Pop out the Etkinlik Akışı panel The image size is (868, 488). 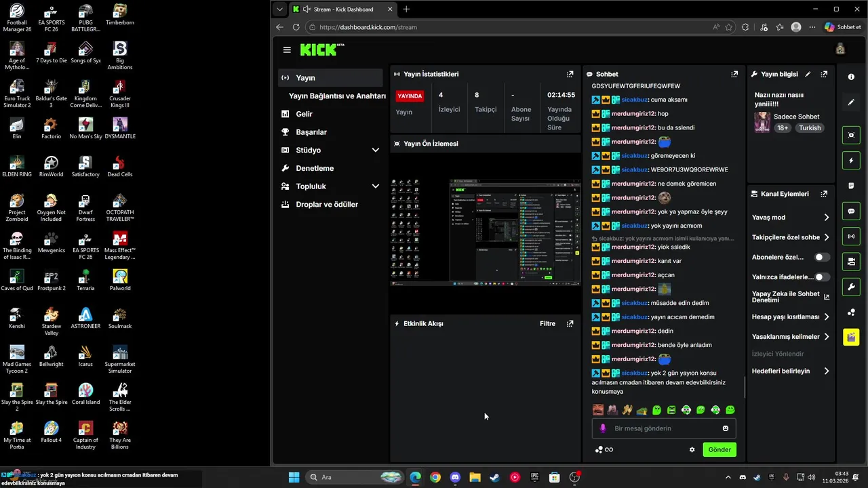click(x=570, y=323)
